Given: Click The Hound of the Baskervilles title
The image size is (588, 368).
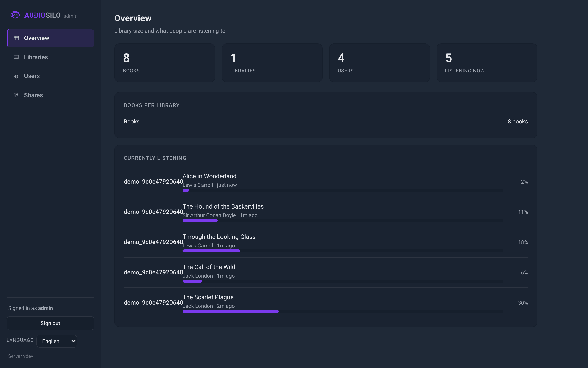Looking at the screenshot, I should click(x=223, y=206).
